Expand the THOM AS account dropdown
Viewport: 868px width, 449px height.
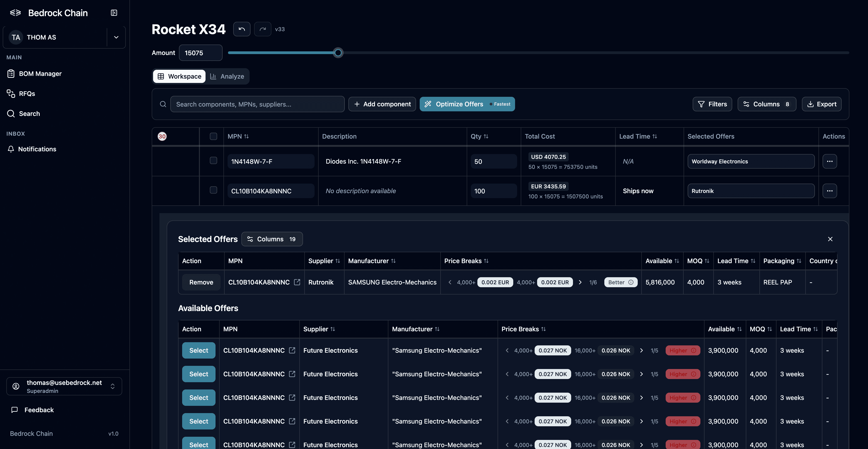(x=116, y=37)
